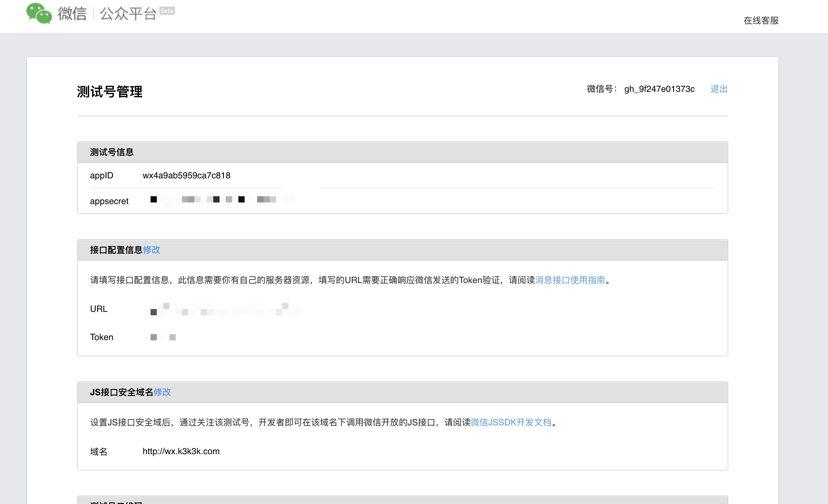Click the green WeChat logo icon
Image resolution: width=828 pixels, height=504 pixels.
click(x=39, y=13)
